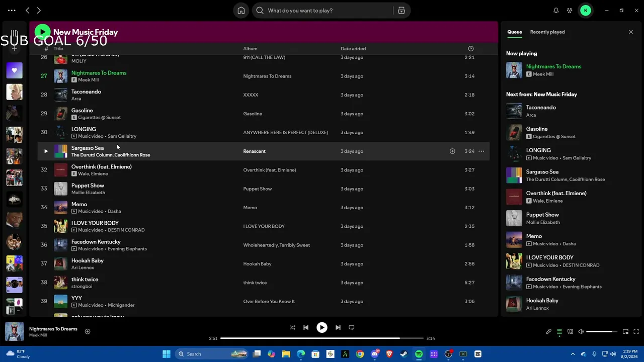Open the Windows Start menu
The image size is (644, 362).
coord(167,354)
